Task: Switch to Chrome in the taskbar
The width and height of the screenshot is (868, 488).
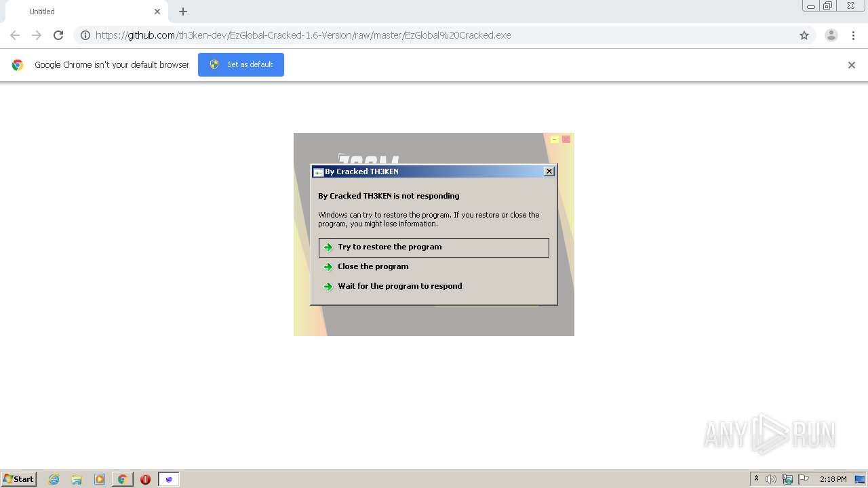Action: [x=123, y=479]
